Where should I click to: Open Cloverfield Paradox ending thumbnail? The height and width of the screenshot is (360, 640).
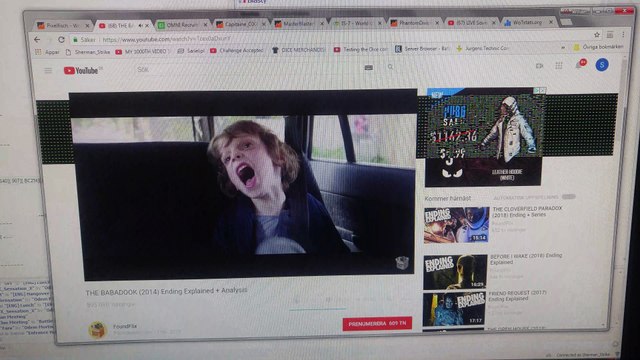point(456,225)
